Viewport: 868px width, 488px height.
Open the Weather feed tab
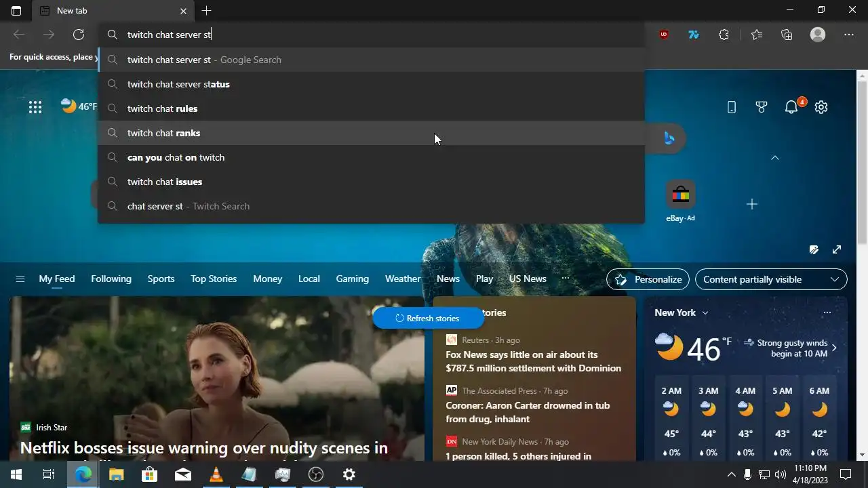click(x=403, y=279)
